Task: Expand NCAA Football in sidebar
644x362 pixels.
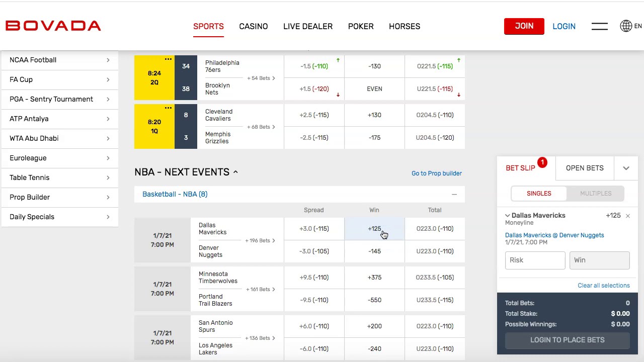Action: tap(60, 60)
